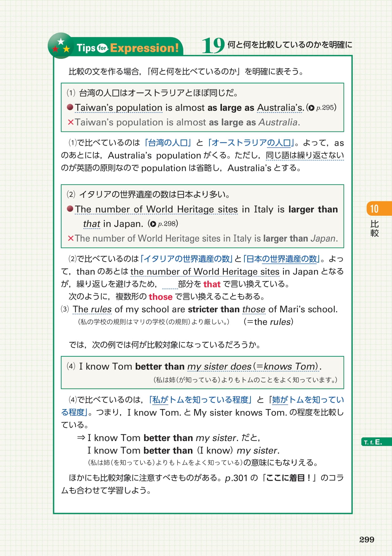The image size is (392, 556).
Task: Click sentence (4) I know Tom better than
Action: coord(194,366)
